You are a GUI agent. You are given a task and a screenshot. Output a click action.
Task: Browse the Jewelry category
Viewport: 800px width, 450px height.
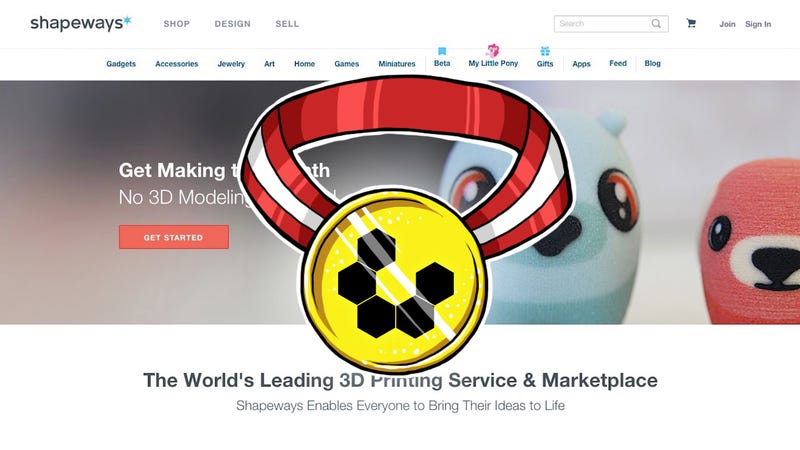click(x=231, y=64)
